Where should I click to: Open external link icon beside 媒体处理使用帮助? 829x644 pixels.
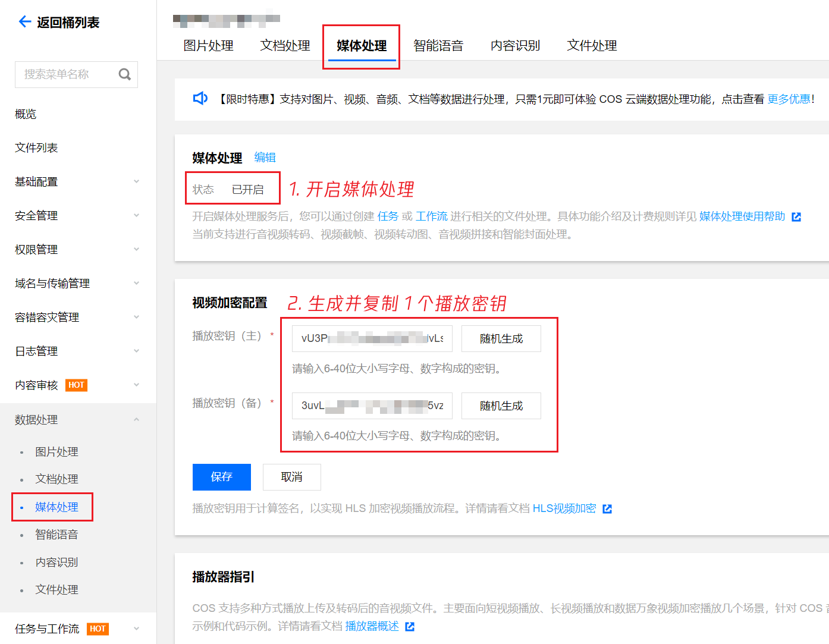point(796,217)
